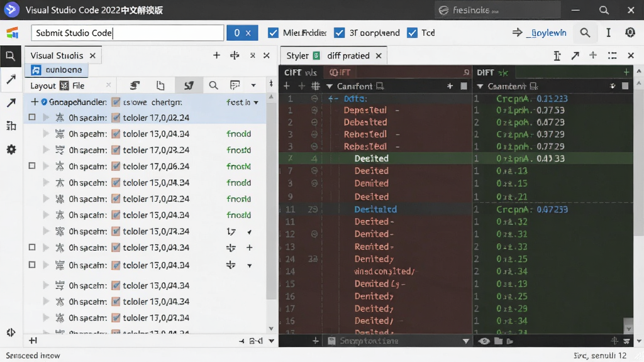This screenshot has width=644, height=362.
Task: Open the Snamptontiane dropdown arrow
Action: click(466, 341)
